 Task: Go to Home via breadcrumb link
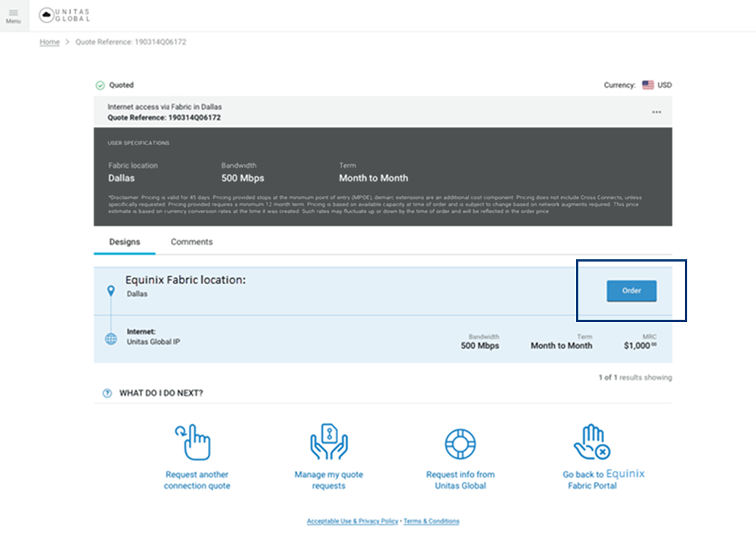50,42
